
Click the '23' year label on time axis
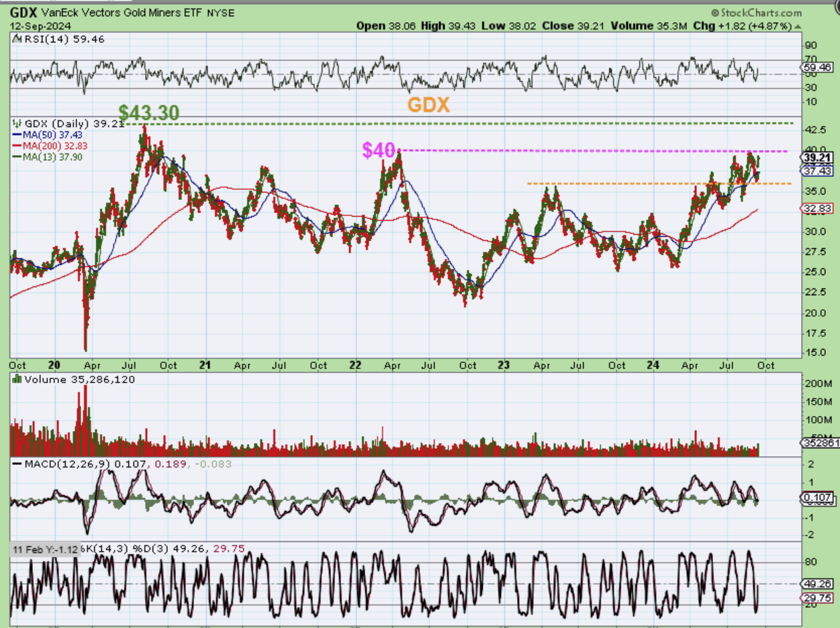click(504, 365)
